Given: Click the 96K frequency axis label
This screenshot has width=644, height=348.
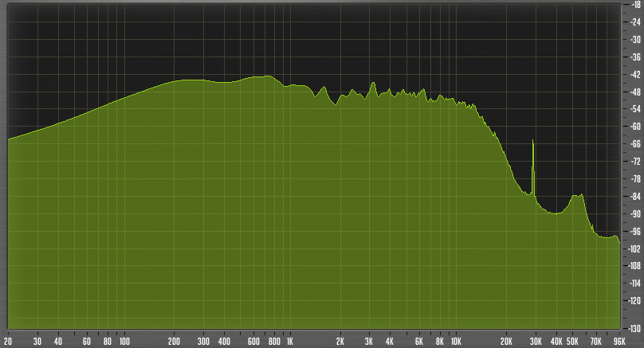Looking at the screenshot, I should click(x=619, y=342).
